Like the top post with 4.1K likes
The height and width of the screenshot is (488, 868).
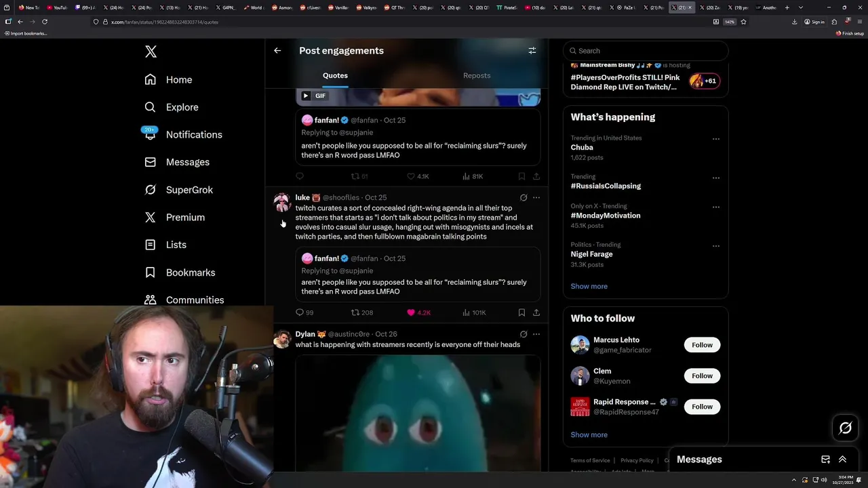[x=417, y=176]
